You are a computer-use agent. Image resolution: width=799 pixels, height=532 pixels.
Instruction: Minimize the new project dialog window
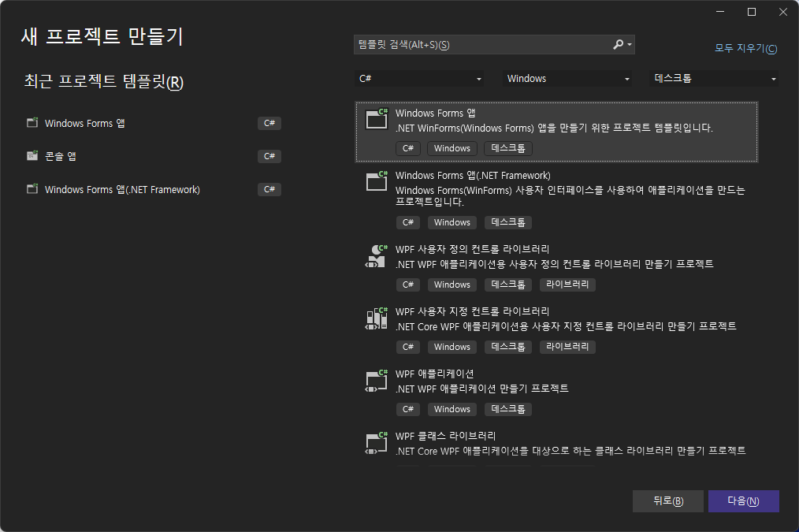point(720,12)
